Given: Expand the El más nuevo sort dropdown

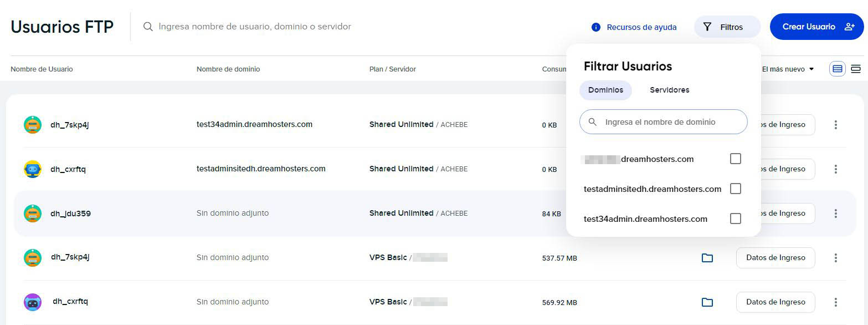Looking at the screenshot, I should [788, 69].
